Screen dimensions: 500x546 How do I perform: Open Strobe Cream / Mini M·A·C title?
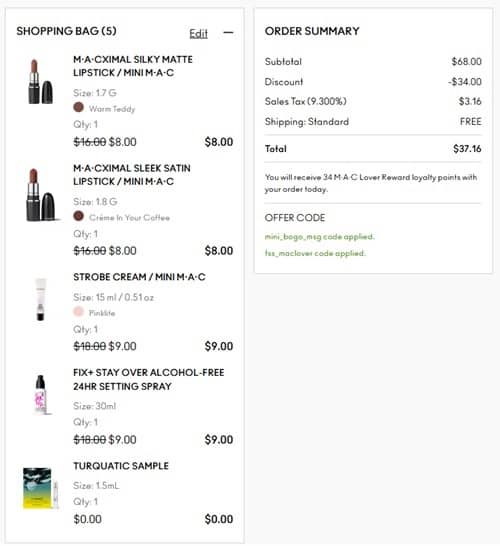tap(139, 277)
